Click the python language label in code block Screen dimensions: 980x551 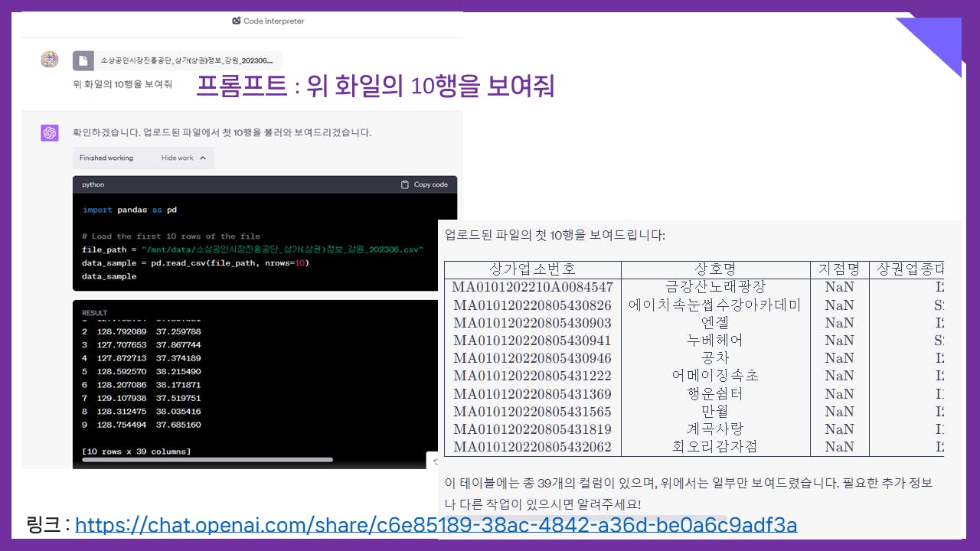[93, 184]
